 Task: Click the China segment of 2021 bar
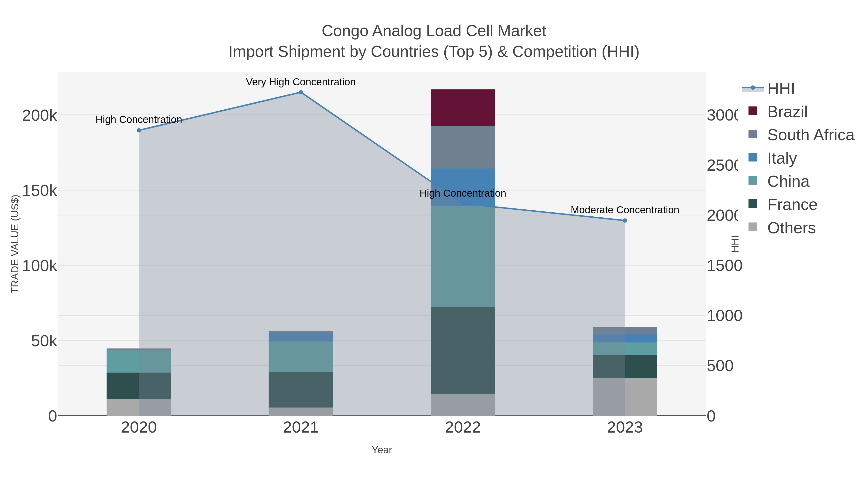[301, 357]
